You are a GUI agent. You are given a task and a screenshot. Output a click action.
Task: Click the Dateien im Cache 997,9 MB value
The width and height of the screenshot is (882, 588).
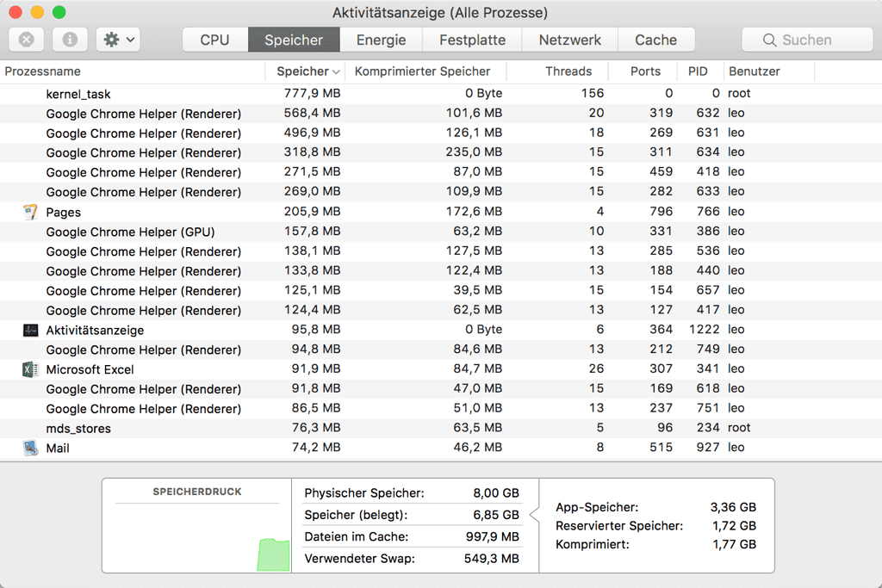pos(492,537)
